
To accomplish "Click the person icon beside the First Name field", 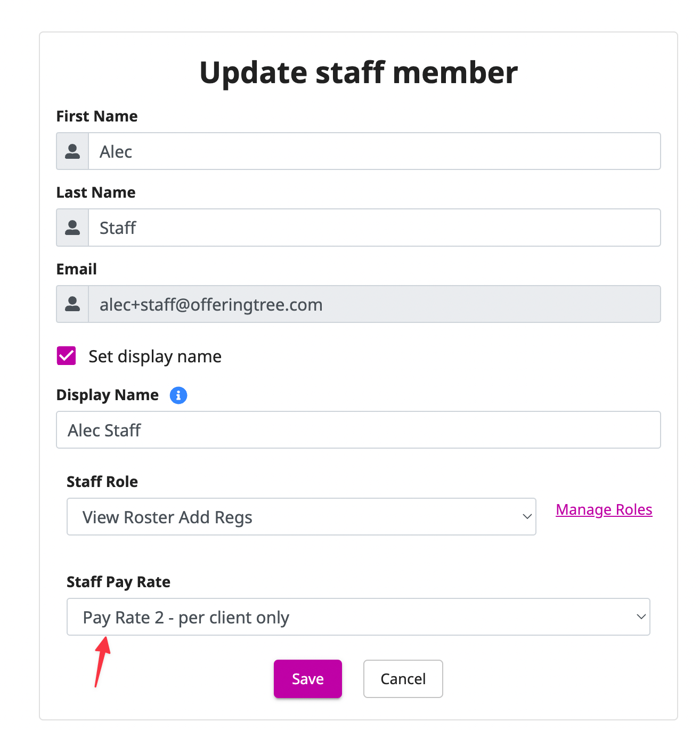I will point(72,151).
